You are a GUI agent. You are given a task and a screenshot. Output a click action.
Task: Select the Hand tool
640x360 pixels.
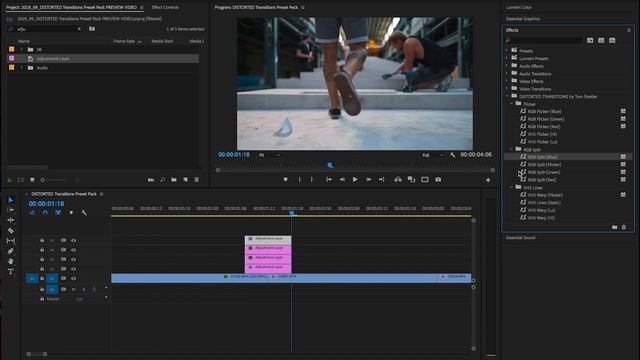(11, 261)
